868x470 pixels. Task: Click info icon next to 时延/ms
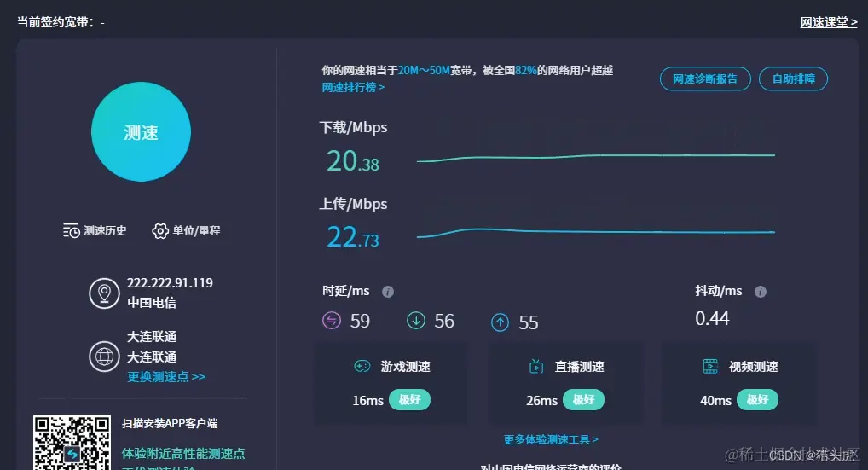point(388,292)
